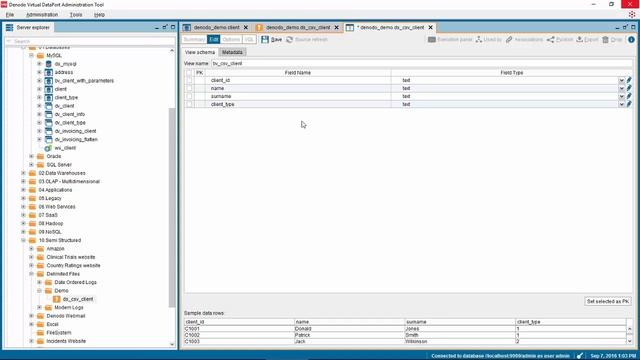Check the surname row checkbox

tap(189, 96)
